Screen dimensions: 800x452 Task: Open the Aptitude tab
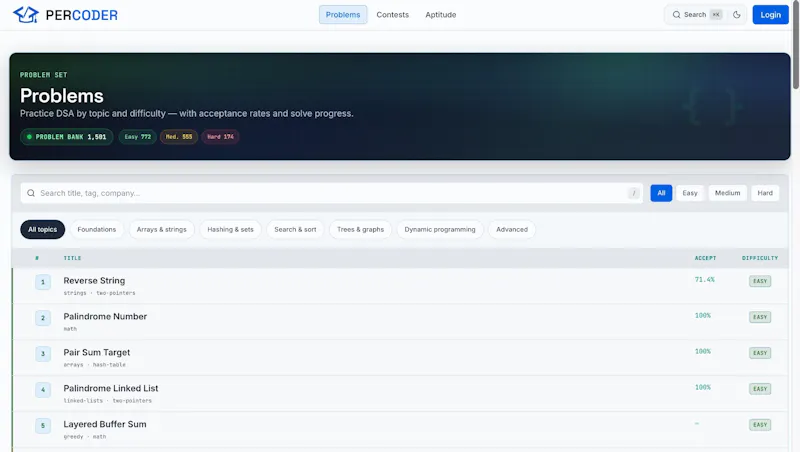pyautogui.click(x=441, y=15)
